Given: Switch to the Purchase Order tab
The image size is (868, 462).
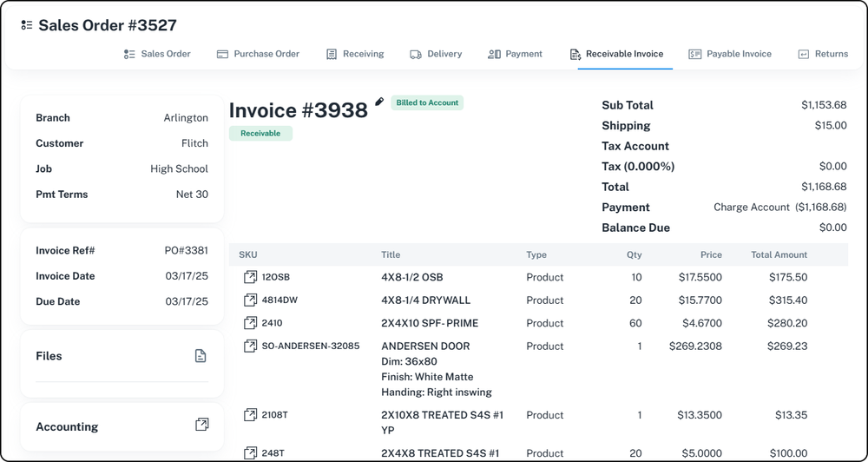Looking at the screenshot, I should [258, 54].
